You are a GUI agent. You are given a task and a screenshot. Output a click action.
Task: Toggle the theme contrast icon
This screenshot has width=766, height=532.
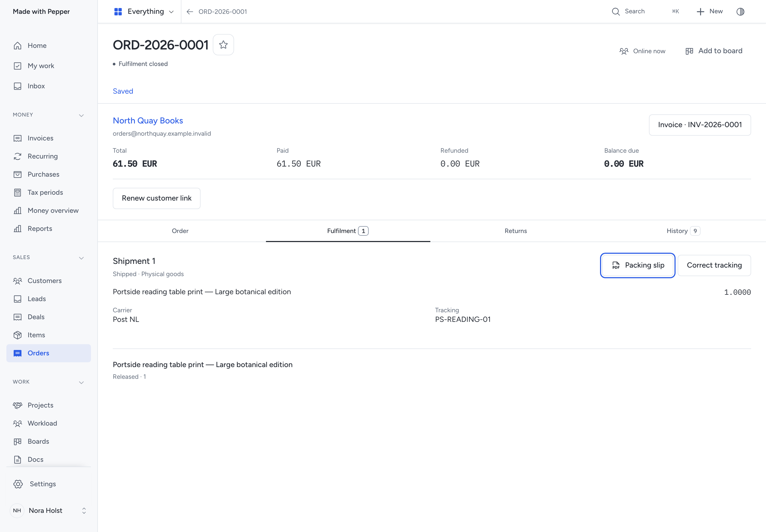(740, 12)
